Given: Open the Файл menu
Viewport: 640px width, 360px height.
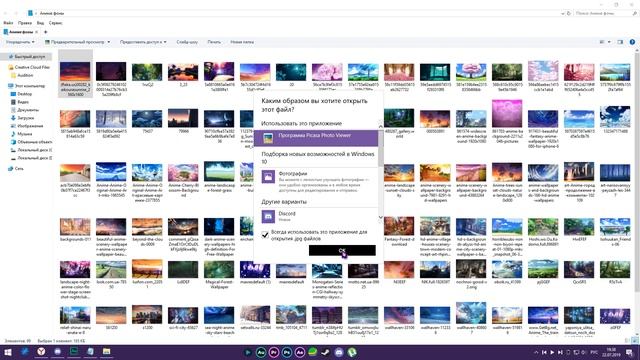Looking at the screenshot, I should point(8,23).
